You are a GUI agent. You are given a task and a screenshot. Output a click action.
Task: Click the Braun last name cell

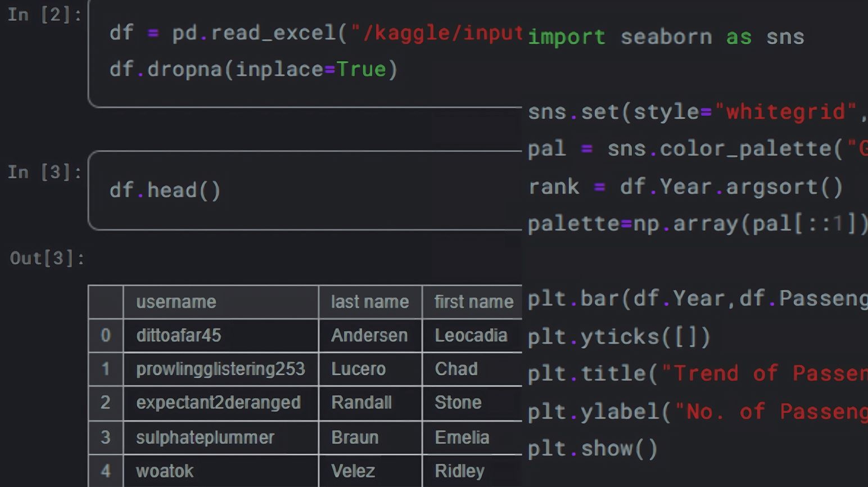[x=370, y=437]
